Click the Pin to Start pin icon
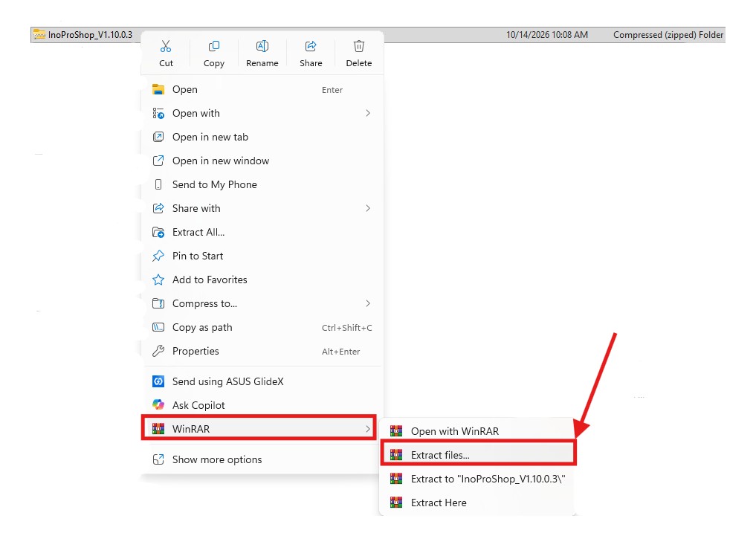The width and height of the screenshot is (756, 533). point(158,256)
